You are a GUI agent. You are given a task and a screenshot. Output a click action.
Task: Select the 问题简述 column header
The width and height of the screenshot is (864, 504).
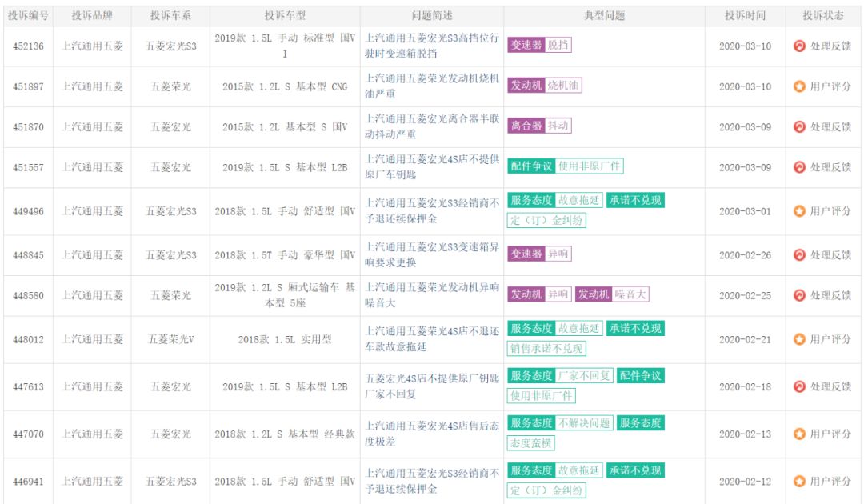coord(432,15)
